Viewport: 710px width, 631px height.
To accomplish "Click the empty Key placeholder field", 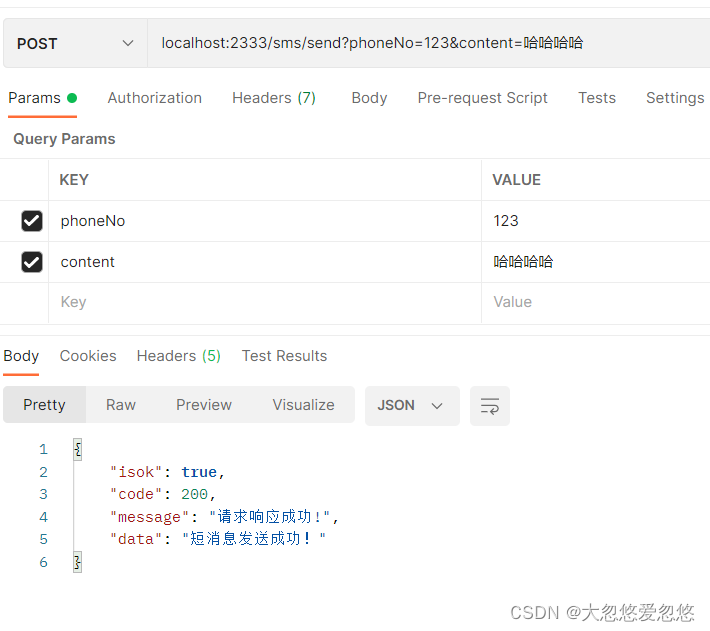I will click(265, 302).
